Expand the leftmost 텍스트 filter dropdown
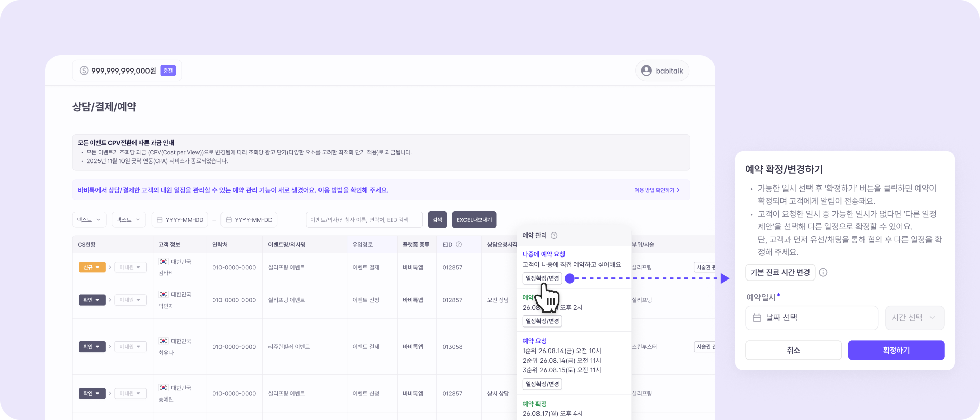980x420 pixels. [90, 220]
